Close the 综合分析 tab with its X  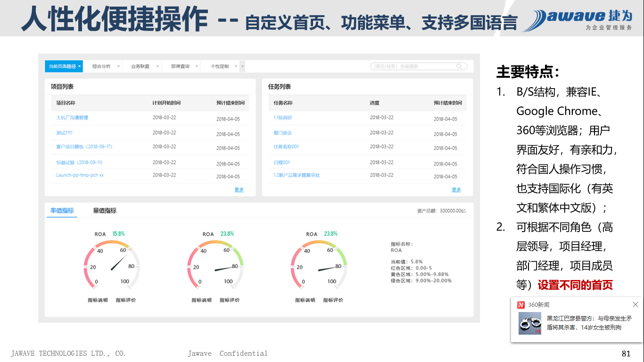118,66
